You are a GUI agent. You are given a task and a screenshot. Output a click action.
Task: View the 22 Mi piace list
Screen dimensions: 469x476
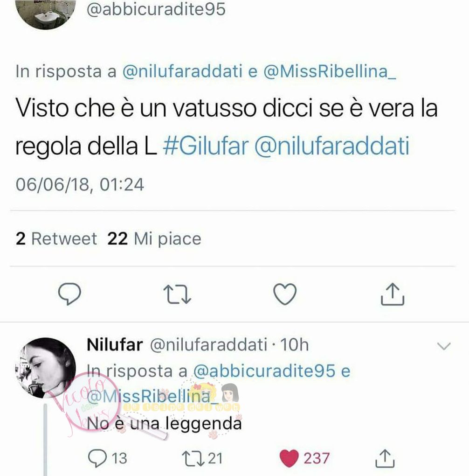tap(154, 238)
